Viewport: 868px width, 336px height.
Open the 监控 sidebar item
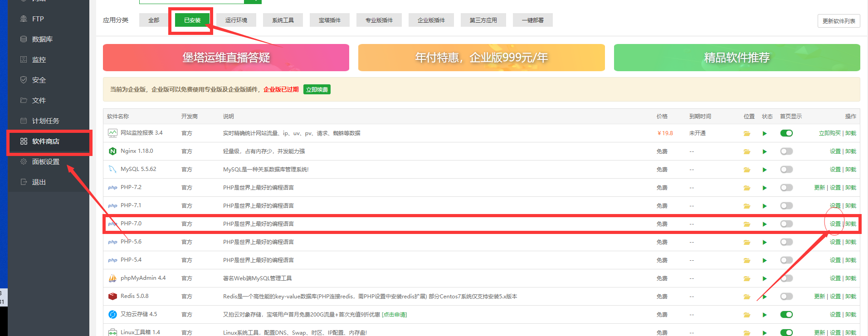[x=39, y=60]
